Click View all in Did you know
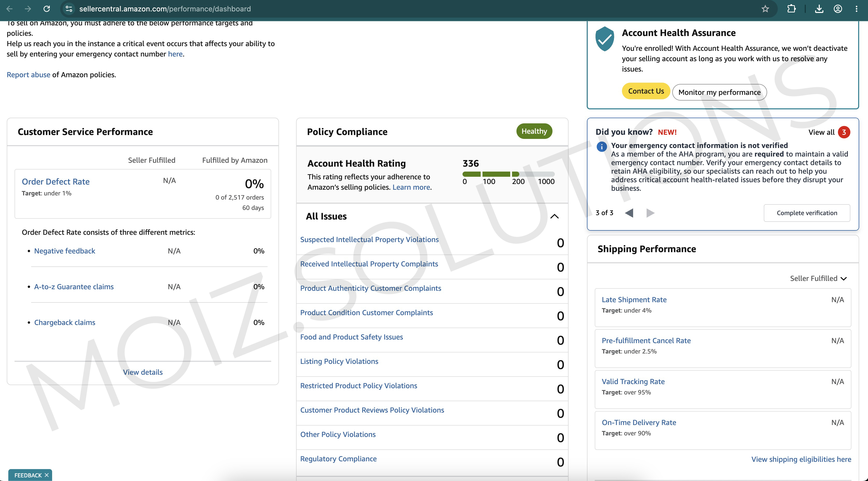868x481 pixels. 822,132
